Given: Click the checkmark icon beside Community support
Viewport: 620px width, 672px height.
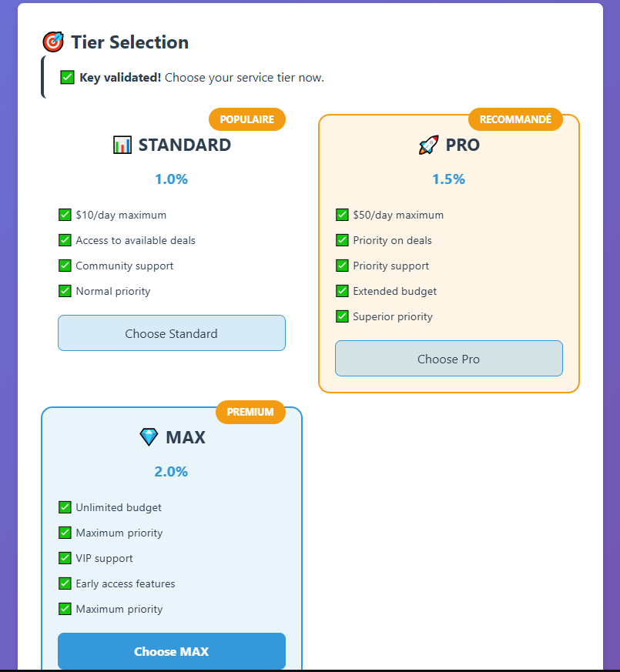Looking at the screenshot, I should 65,266.
